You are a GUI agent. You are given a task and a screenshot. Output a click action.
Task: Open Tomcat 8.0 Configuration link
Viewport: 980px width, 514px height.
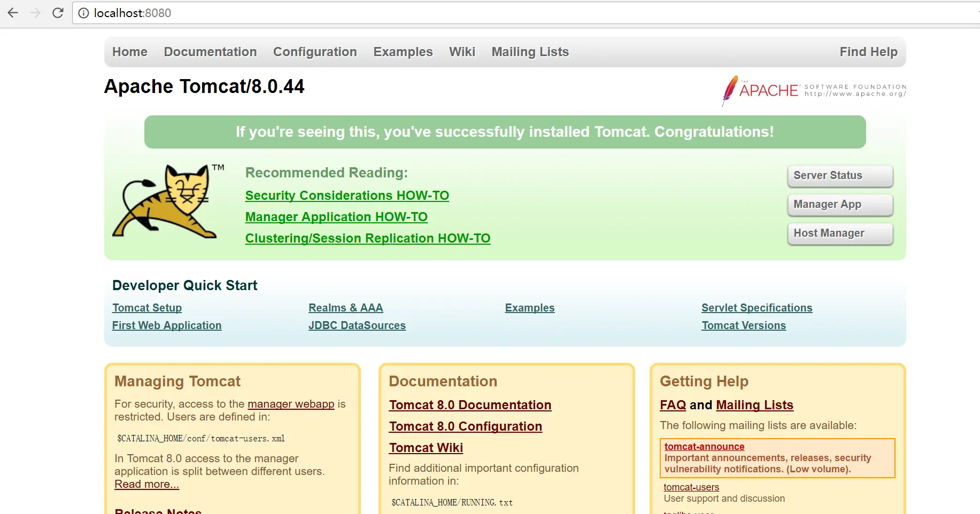pyautogui.click(x=466, y=426)
